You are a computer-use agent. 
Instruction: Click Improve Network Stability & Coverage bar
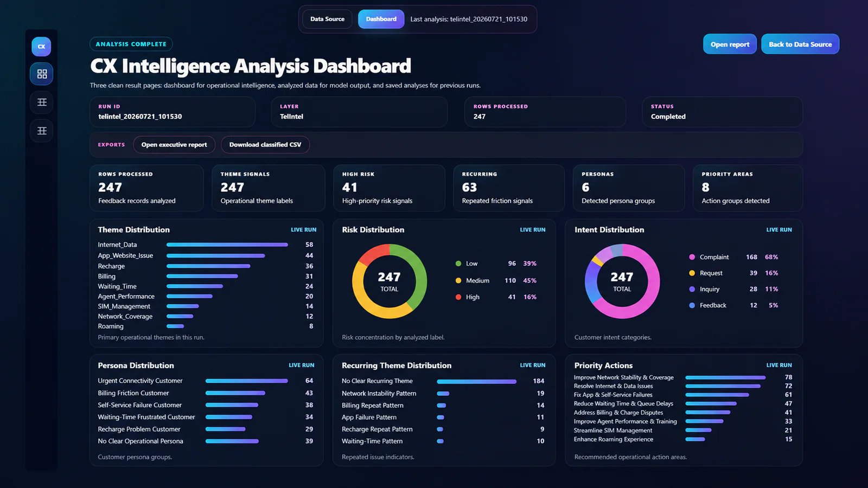[725, 377]
